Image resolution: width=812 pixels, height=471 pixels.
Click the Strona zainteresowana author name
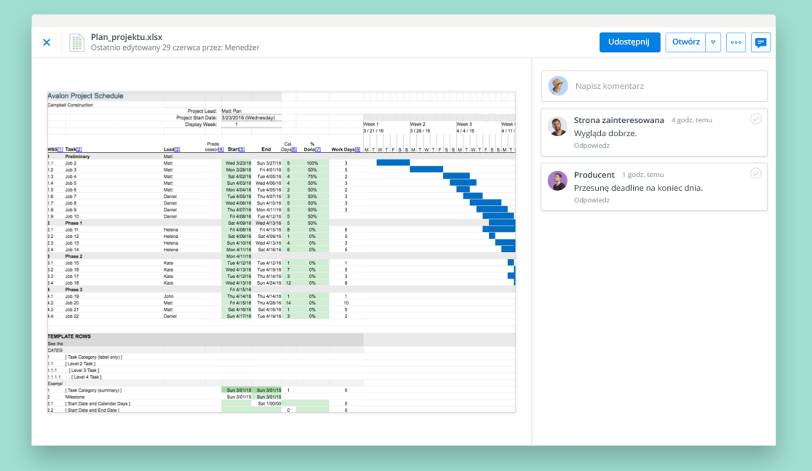click(619, 120)
